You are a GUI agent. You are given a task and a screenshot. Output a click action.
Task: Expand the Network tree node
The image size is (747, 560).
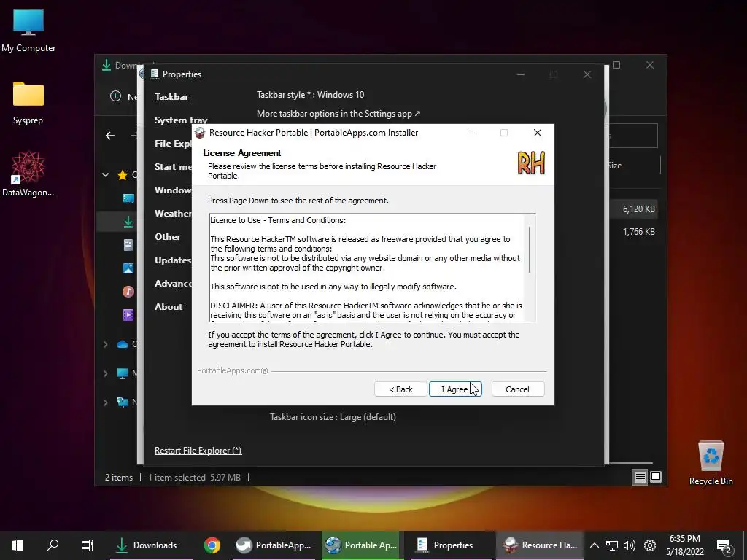pyautogui.click(x=105, y=402)
